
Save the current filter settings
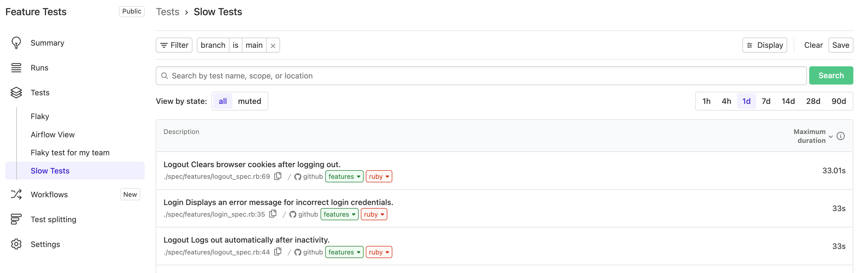click(840, 45)
